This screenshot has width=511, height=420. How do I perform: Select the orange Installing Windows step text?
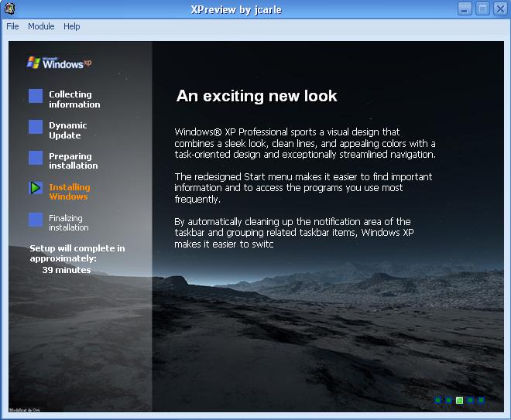[70, 192]
